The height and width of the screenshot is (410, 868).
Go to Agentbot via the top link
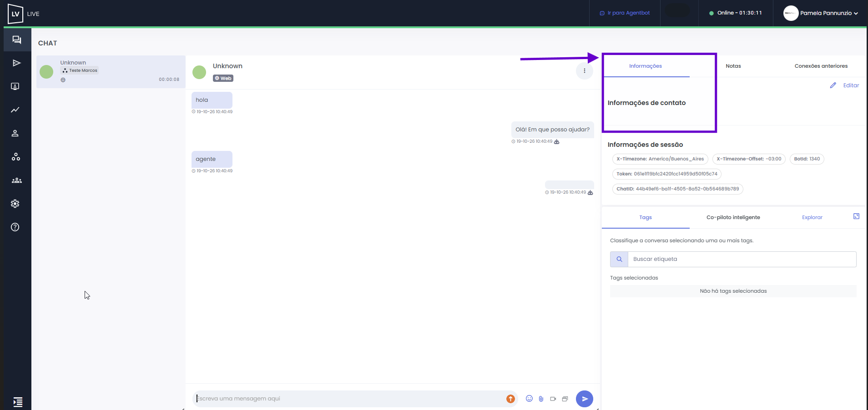pyautogui.click(x=625, y=13)
